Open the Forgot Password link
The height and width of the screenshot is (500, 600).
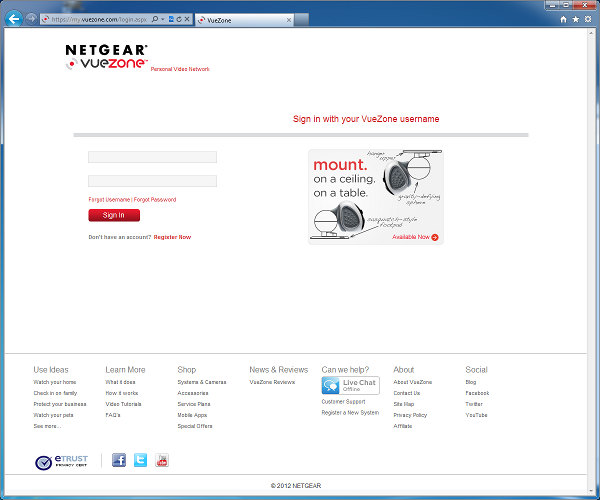coord(155,199)
